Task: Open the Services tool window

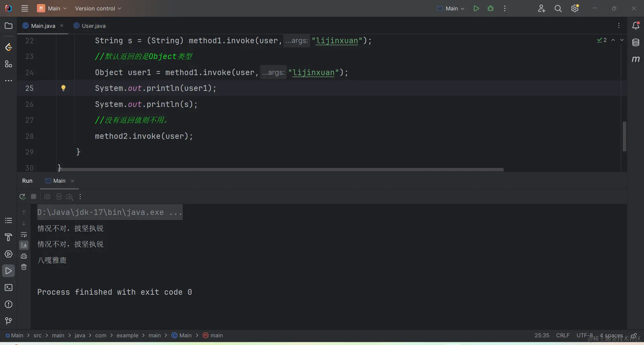Action: (x=9, y=254)
